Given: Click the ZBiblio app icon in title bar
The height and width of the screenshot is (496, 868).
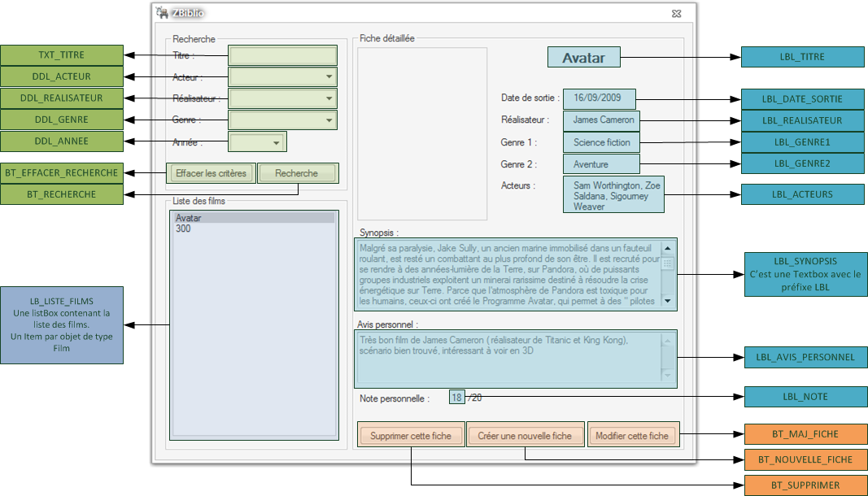Looking at the screenshot, I should pyautogui.click(x=161, y=13).
